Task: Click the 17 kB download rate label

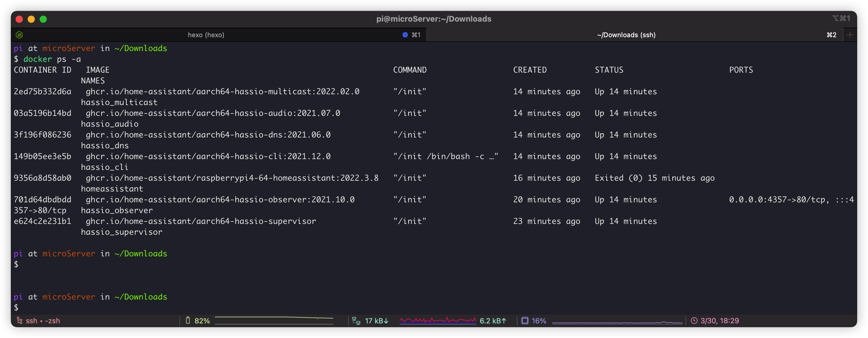Action: tap(376, 321)
